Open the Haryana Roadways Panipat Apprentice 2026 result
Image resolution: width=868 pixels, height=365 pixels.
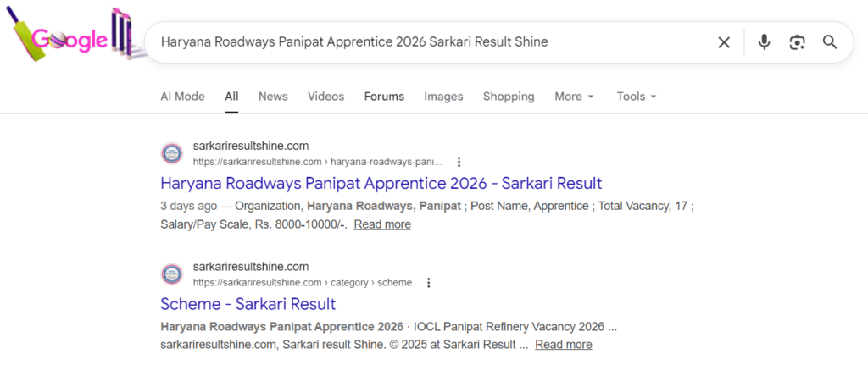click(381, 183)
